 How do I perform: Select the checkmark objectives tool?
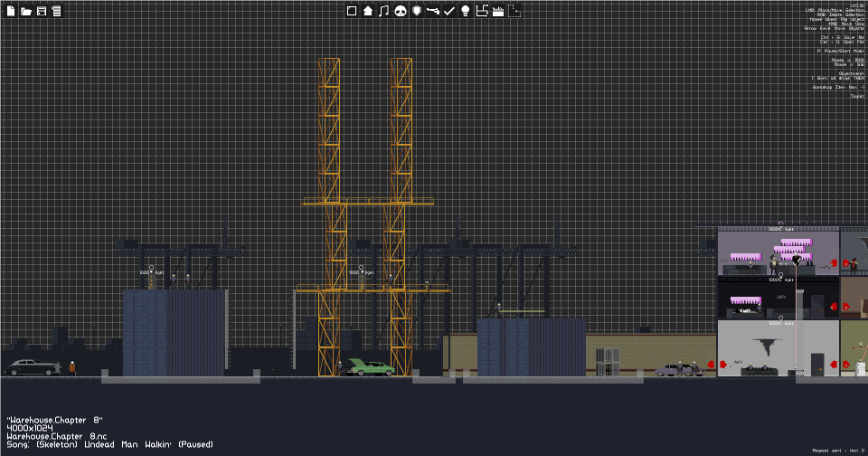click(x=449, y=11)
